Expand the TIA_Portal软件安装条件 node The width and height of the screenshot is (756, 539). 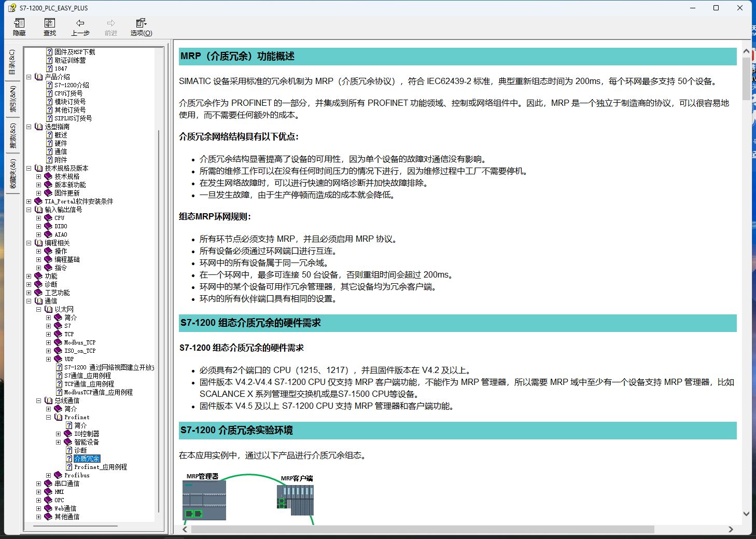[x=29, y=201]
